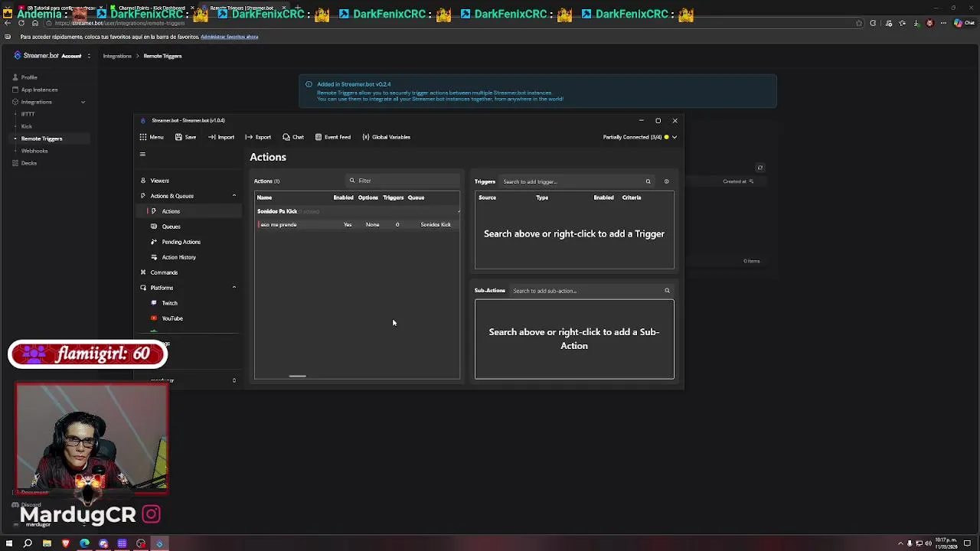Open Windows Start from the taskbar

click(8, 543)
